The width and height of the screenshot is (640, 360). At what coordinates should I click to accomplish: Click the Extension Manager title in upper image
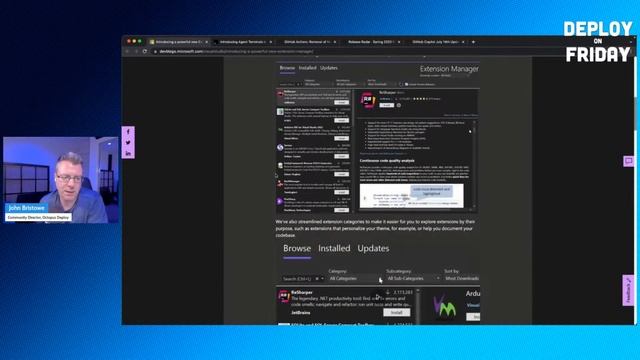point(449,69)
